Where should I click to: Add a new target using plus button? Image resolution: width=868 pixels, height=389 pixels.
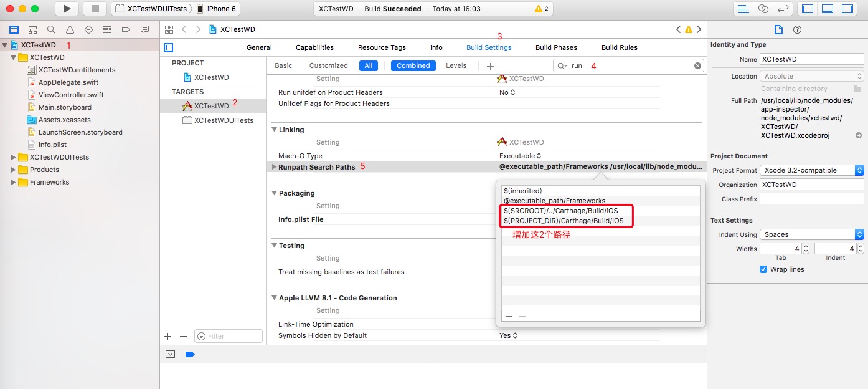[x=167, y=336]
